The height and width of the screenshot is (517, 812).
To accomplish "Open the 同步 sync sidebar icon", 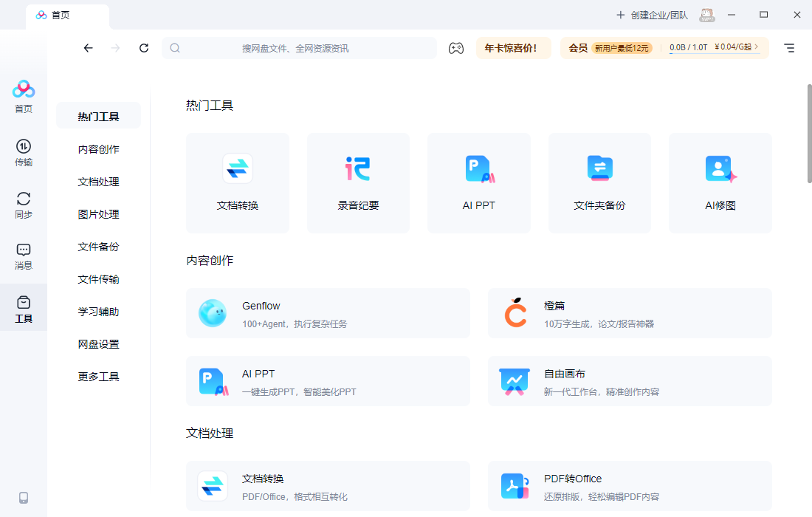I will 24,205.
